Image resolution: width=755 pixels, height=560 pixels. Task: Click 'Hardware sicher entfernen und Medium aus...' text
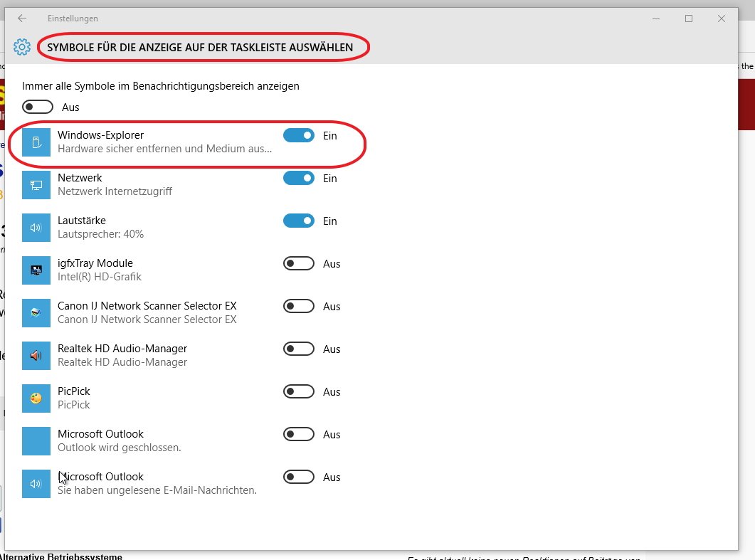164,149
